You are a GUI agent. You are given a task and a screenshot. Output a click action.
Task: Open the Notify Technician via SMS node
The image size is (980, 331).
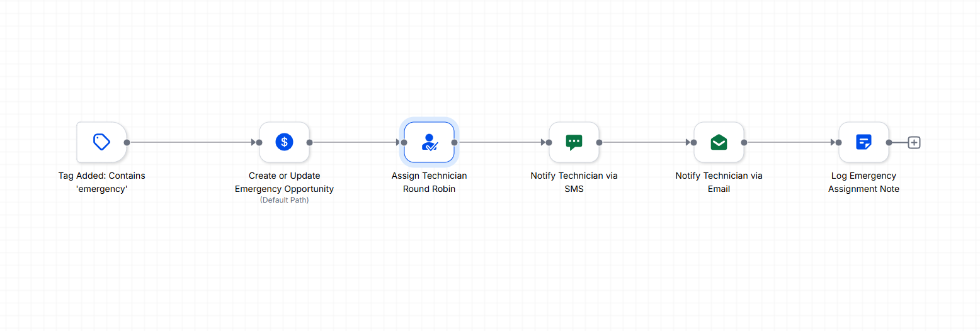(x=574, y=142)
